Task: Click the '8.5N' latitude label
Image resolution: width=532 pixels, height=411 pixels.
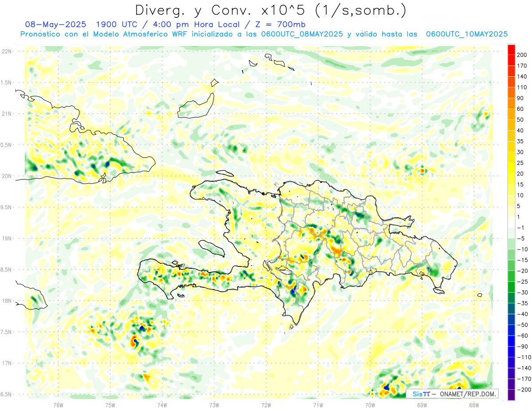Action: [x=6, y=270]
